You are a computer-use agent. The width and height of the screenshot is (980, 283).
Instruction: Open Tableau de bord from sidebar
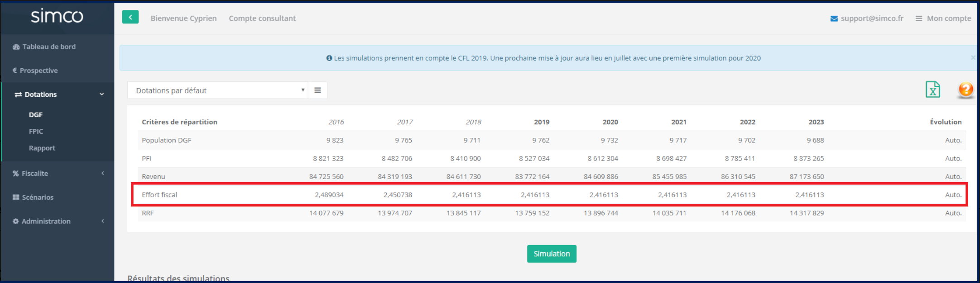(x=49, y=47)
